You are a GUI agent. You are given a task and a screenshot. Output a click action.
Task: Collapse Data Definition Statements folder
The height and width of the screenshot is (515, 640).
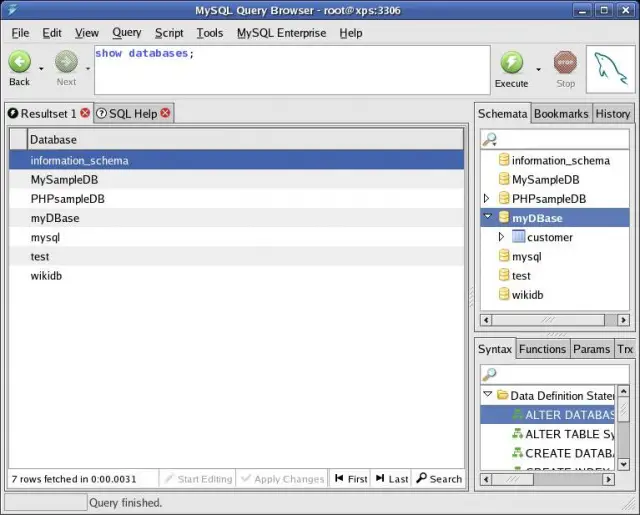tap(487, 396)
